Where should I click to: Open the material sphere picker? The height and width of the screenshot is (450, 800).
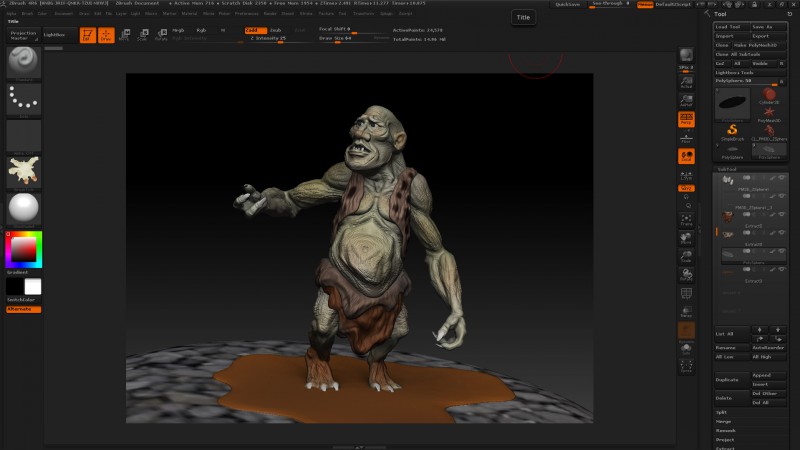24,209
